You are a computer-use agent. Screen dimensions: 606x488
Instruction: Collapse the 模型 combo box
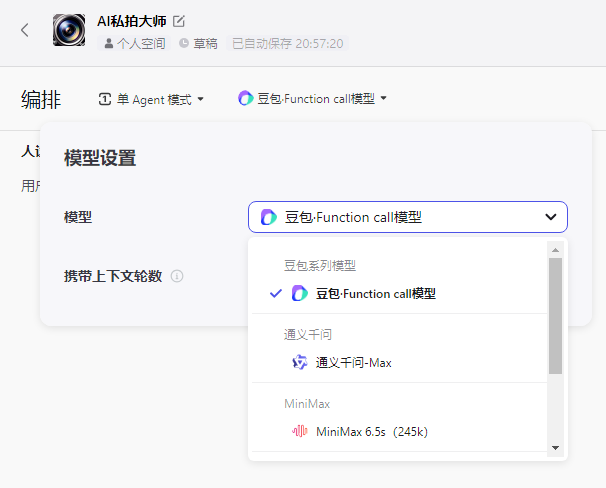coord(408,217)
